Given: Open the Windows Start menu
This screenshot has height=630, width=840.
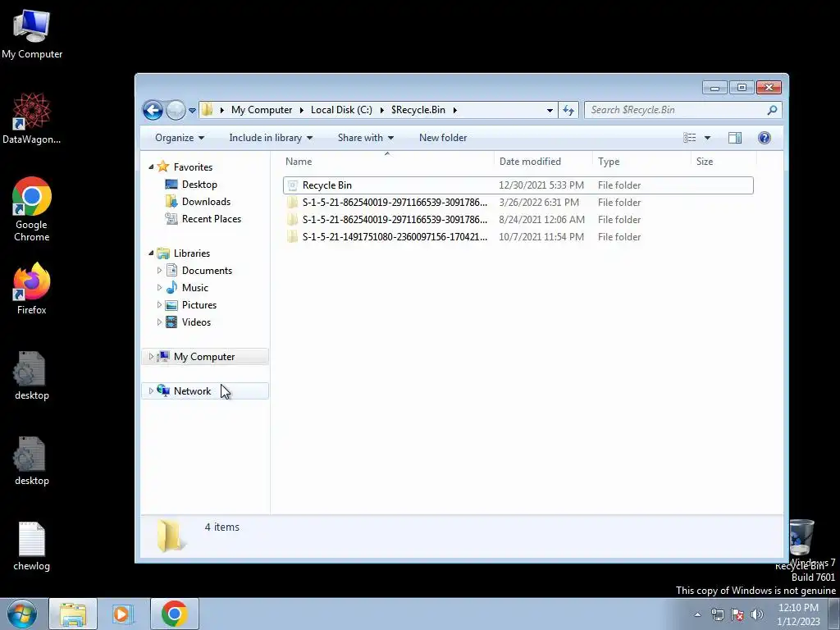Looking at the screenshot, I should click(22, 614).
